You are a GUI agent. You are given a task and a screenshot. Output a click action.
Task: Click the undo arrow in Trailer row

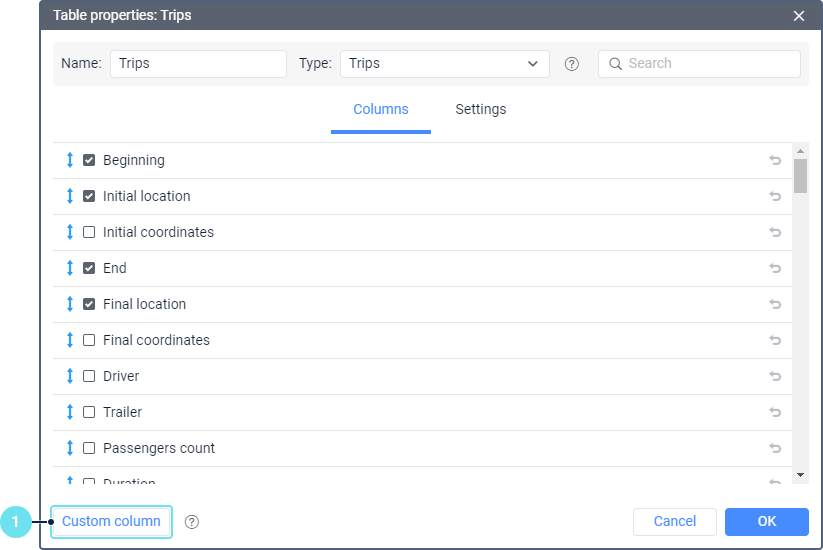point(775,412)
